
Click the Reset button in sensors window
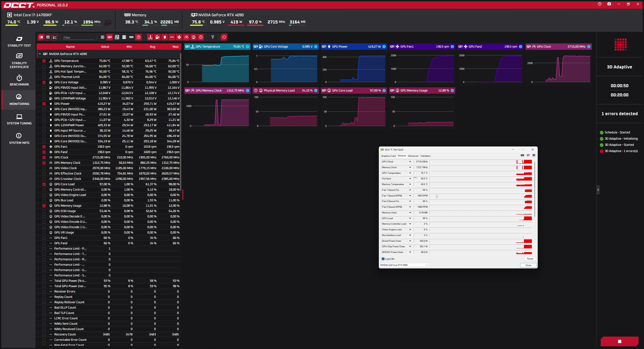point(530,259)
